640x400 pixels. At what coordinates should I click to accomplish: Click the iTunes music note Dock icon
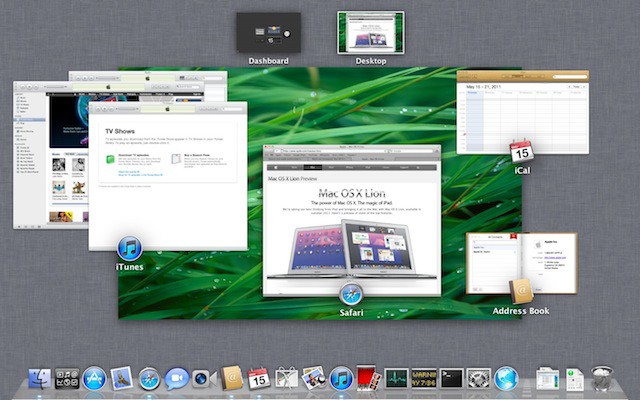coord(341,378)
